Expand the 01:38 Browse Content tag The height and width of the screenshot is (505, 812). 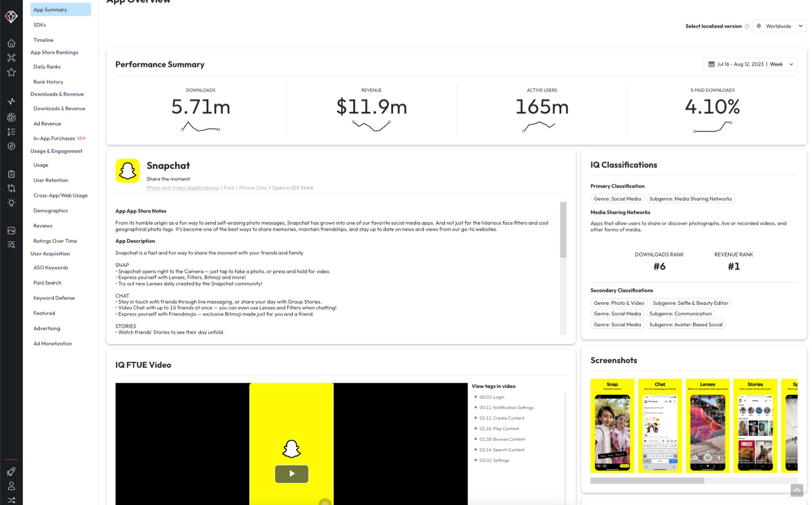point(499,439)
